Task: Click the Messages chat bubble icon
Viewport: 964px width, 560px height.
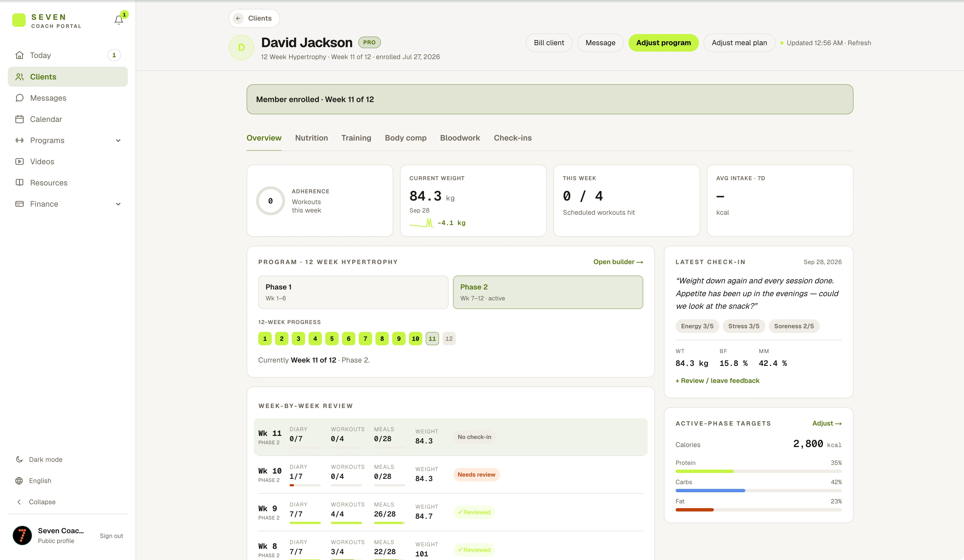Action: (20, 98)
